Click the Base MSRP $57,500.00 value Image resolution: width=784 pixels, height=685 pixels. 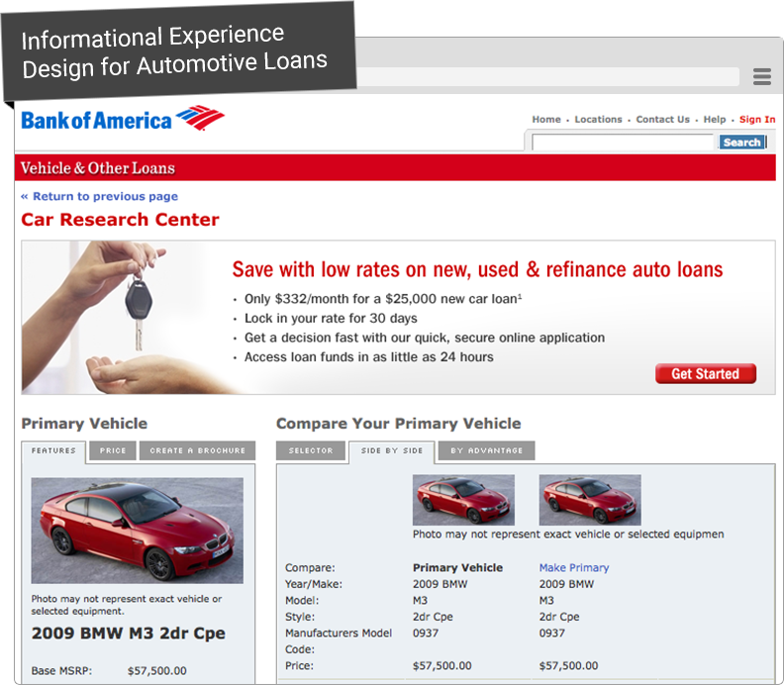point(157,671)
